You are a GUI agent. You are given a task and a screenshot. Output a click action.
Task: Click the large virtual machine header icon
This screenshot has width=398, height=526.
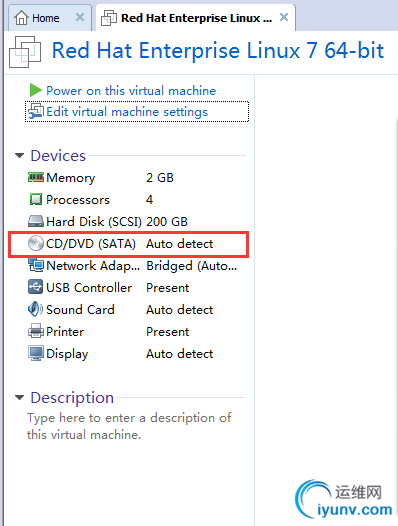(x=25, y=52)
